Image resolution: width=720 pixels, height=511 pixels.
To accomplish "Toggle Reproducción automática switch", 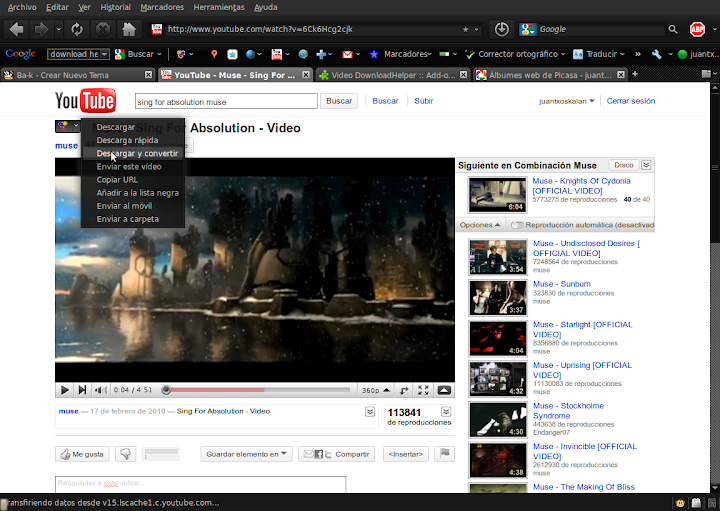I will coord(517,225).
